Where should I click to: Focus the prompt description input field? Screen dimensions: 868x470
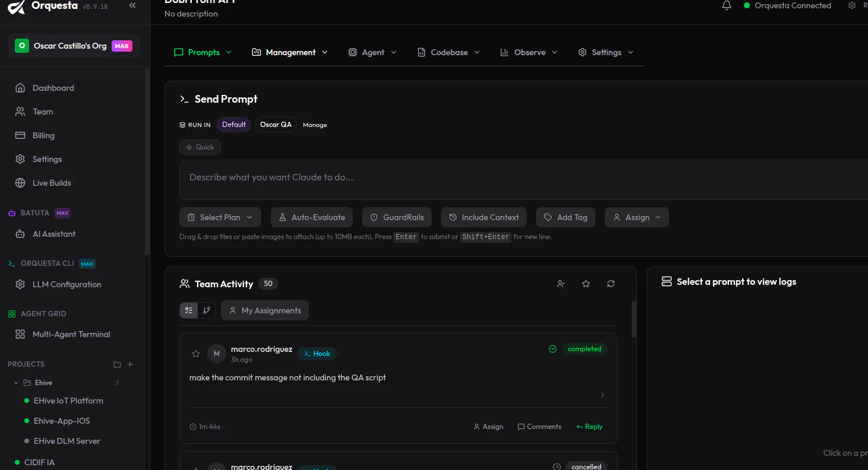(x=524, y=180)
